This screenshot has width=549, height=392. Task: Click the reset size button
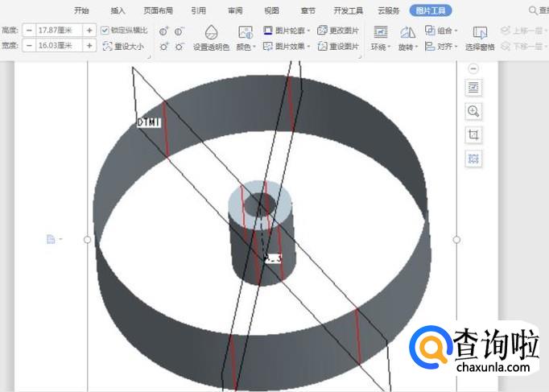pyautogui.click(x=123, y=47)
